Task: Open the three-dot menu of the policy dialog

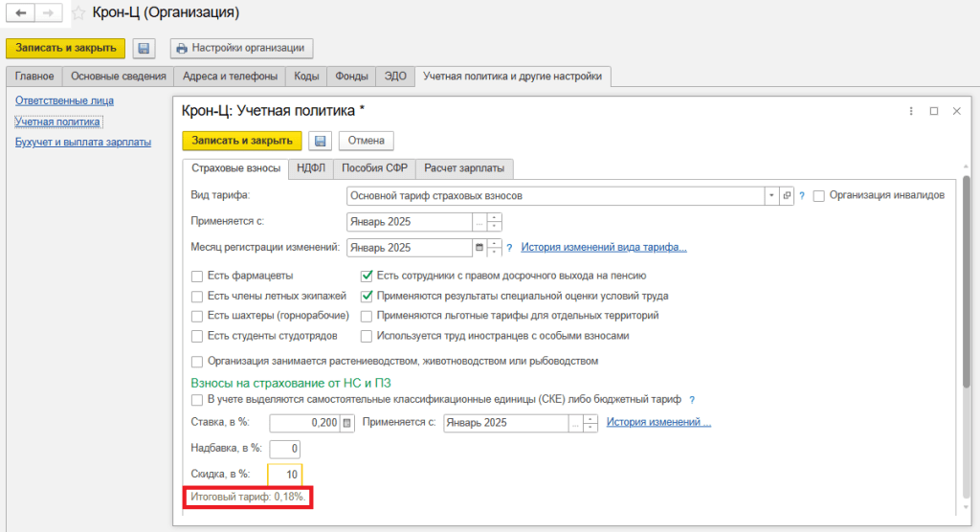Action: tap(911, 111)
